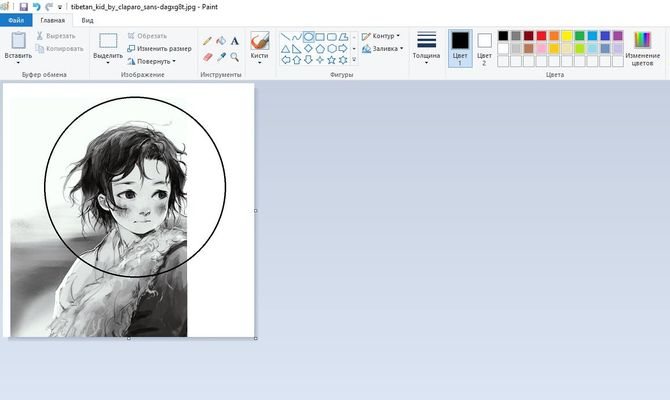Select the Pencil tool
670x400 pixels.
[x=207, y=41]
